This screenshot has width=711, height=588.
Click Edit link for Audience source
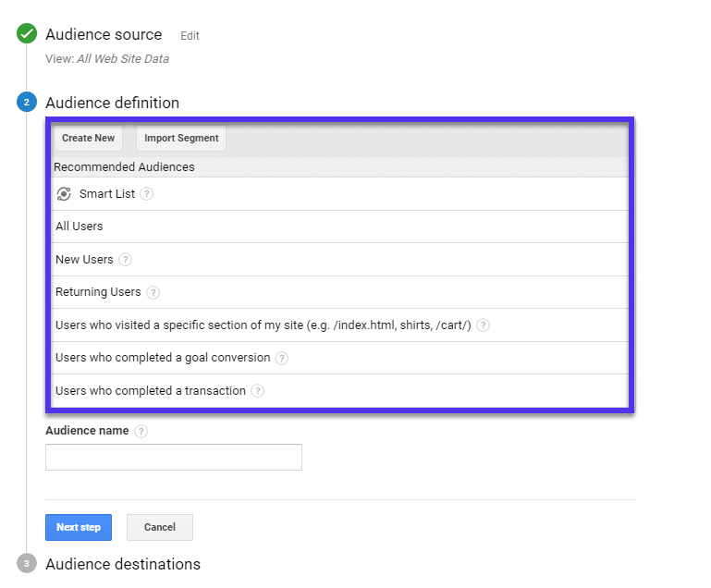[190, 36]
